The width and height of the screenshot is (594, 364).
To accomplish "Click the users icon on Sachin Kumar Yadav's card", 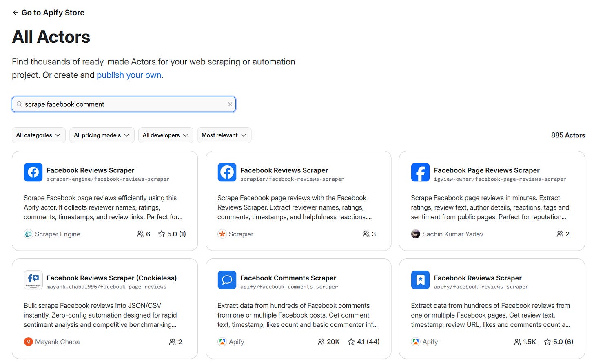I will tap(560, 234).
